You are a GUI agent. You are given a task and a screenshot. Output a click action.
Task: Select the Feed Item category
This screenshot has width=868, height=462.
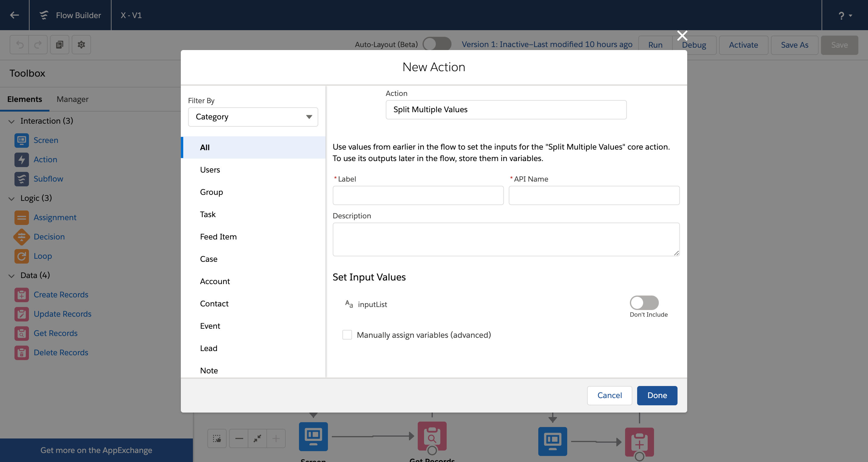253,236
